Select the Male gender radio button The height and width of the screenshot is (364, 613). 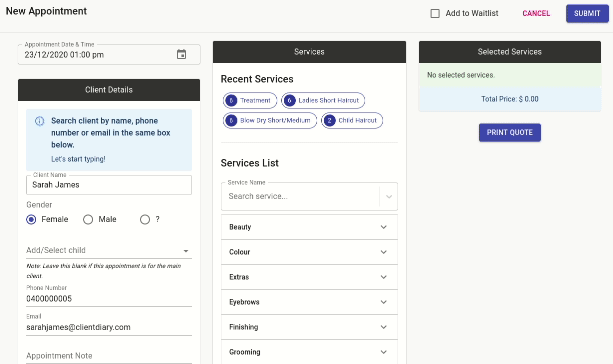coord(88,219)
